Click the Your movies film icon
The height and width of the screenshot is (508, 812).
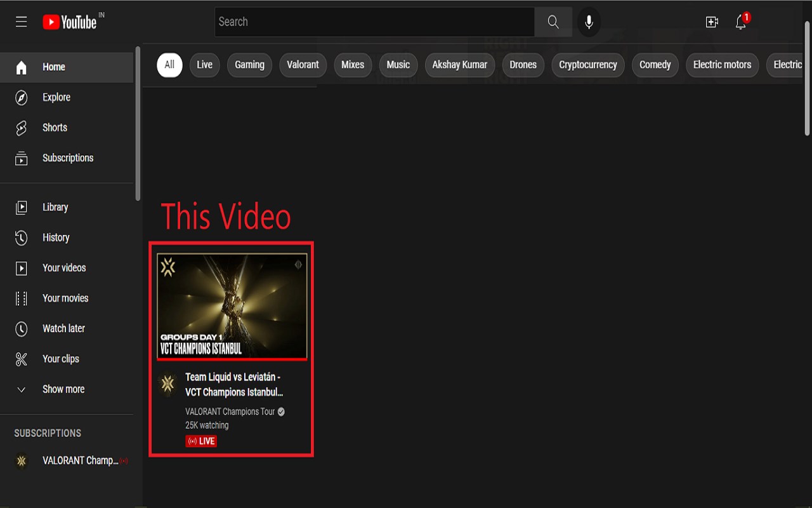pyautogui.click(x=22, y=298)
